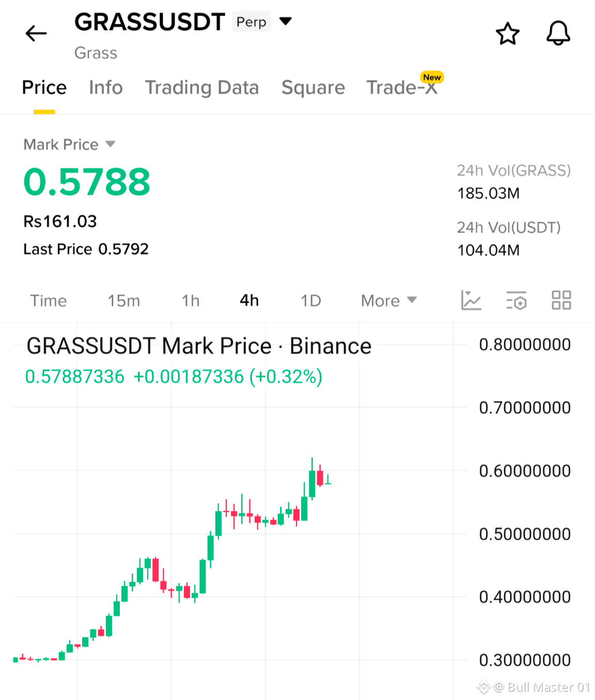Open chart indicators line-graph icon
The width and height of the screenshot is (595, 700).
point(471,300)
